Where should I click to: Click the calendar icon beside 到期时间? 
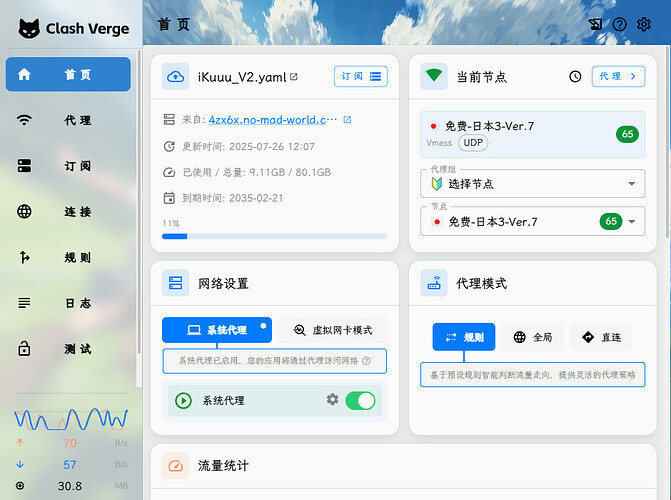click(169, 198)
